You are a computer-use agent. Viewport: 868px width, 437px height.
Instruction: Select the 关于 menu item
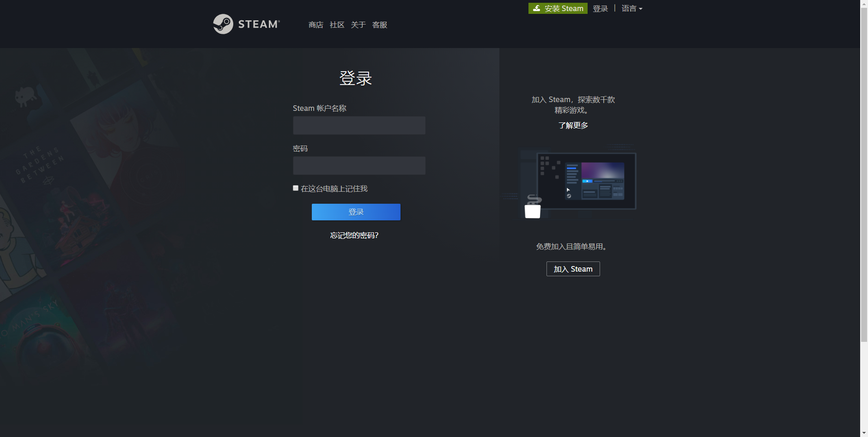tap(358, 25)
